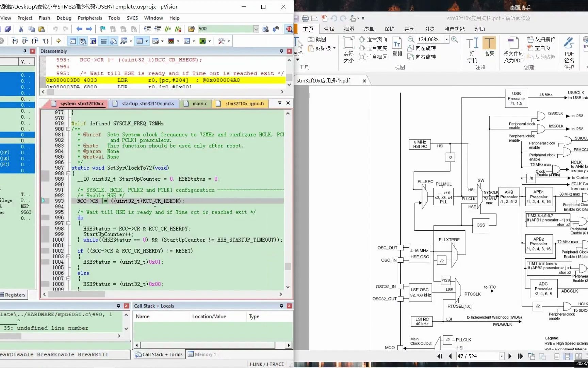Toggle the Command Window view button

73,41
